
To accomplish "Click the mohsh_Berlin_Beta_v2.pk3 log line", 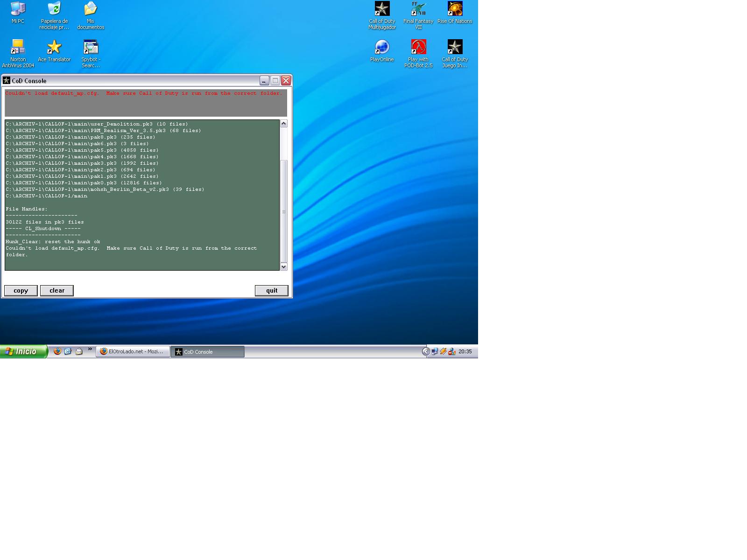I will pos(105,189).
